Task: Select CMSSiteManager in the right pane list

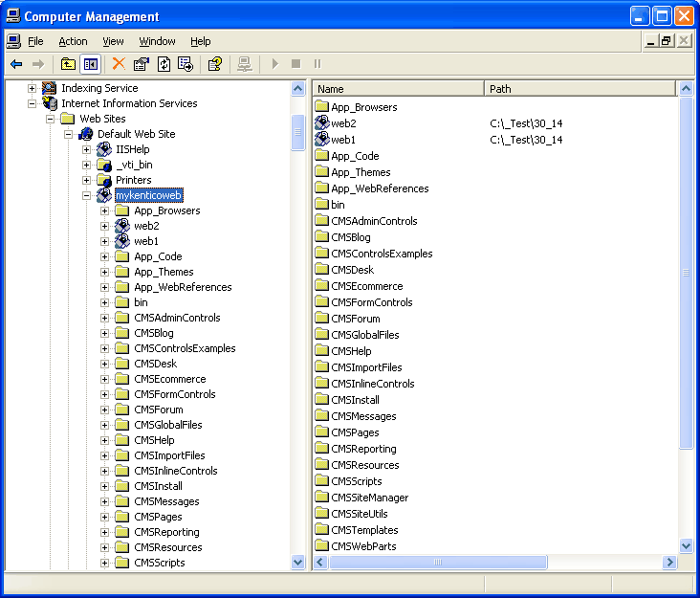Action: [370, 498]
